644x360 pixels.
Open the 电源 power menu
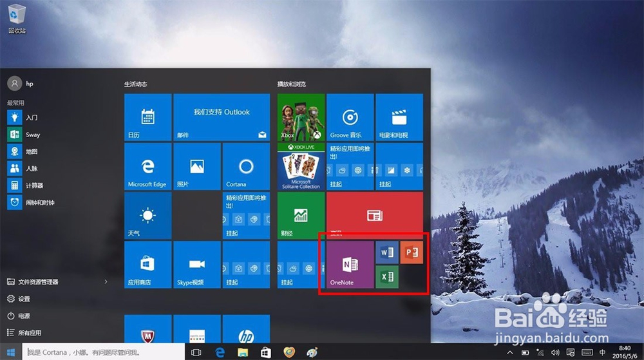[19, 316]
